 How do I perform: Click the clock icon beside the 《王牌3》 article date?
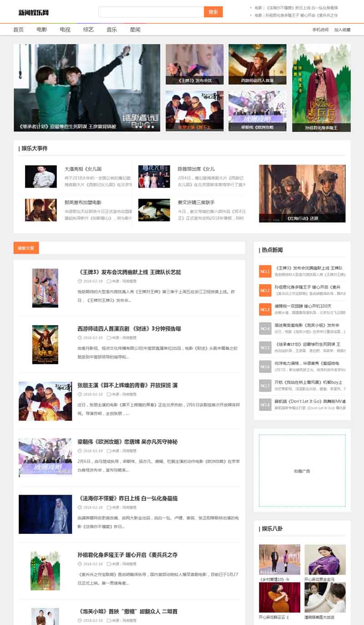[x=80, y=282]
